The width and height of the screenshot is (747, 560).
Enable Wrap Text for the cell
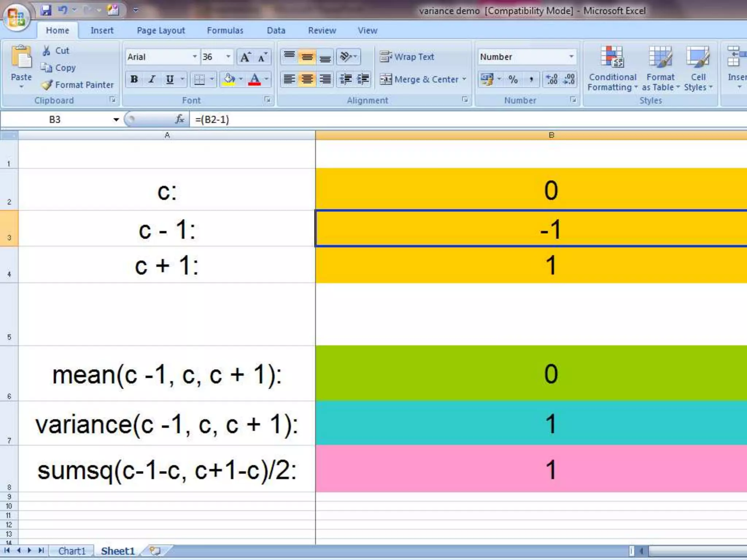[x=407, y=57]
